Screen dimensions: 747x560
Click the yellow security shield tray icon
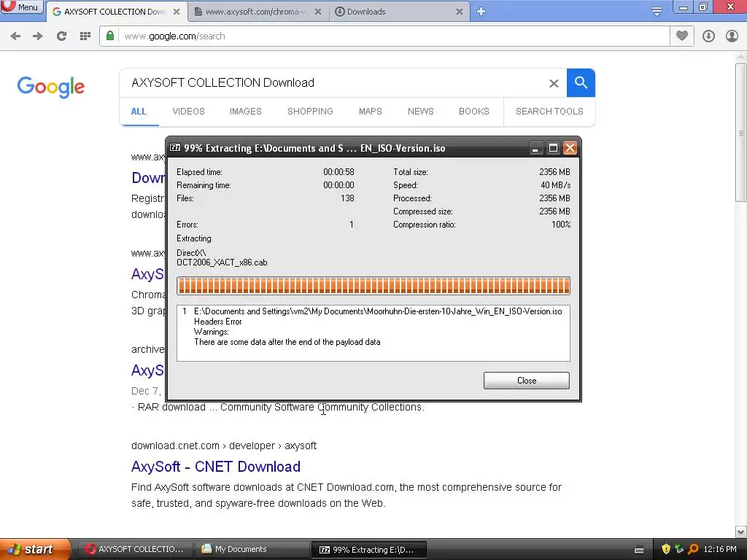click(666, 549)
